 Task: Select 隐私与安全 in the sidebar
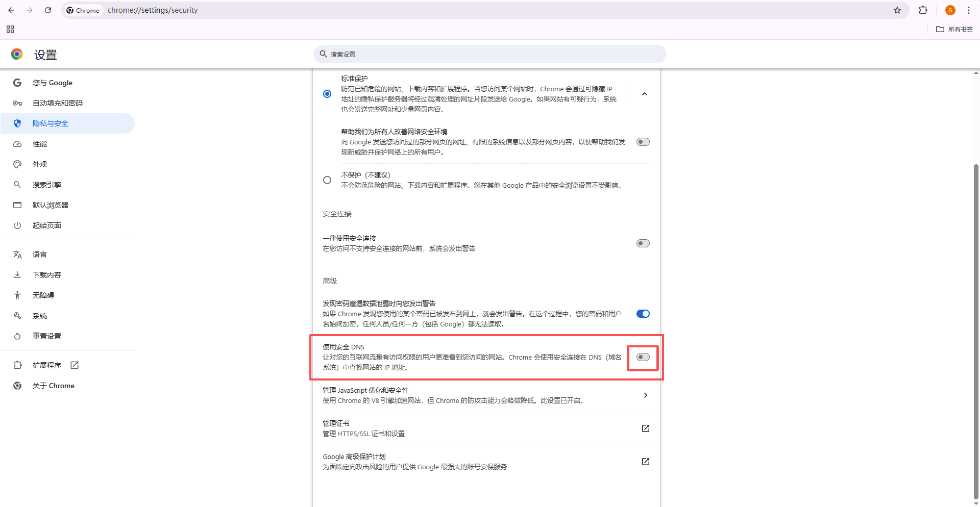pyautogui.click(x=51, y=123)
